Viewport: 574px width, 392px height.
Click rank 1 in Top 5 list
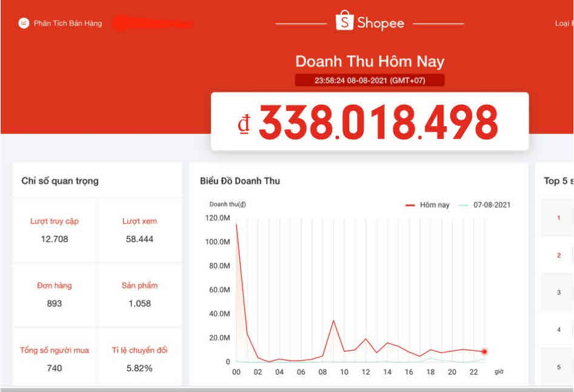click(x=559, y=218)
